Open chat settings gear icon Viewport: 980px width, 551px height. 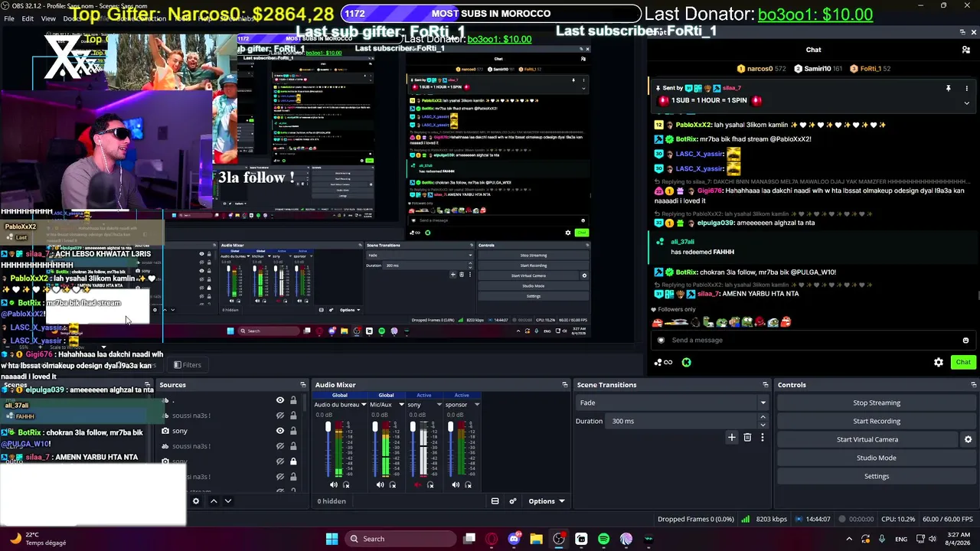[939, 363]
